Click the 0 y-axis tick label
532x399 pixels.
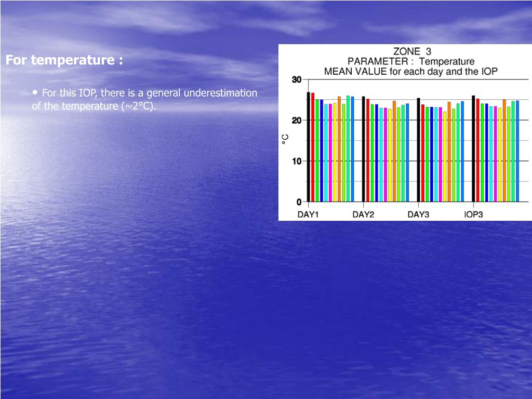coord(299,202)
